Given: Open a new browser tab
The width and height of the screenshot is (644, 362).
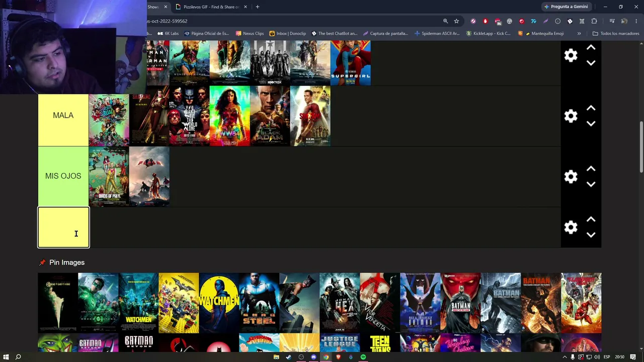Looking at the screenshot, I should [x=257, y=7].
